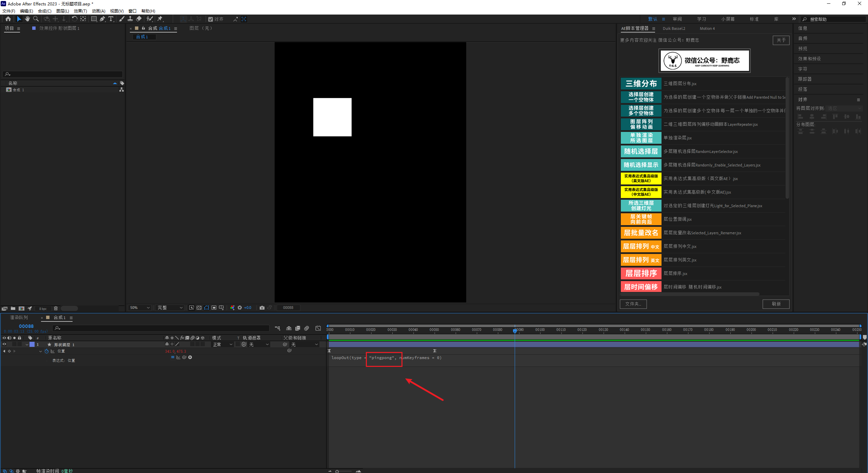Pick the Puppet Pin tool
Screen dimensions: 868x473
coord(160,19)
